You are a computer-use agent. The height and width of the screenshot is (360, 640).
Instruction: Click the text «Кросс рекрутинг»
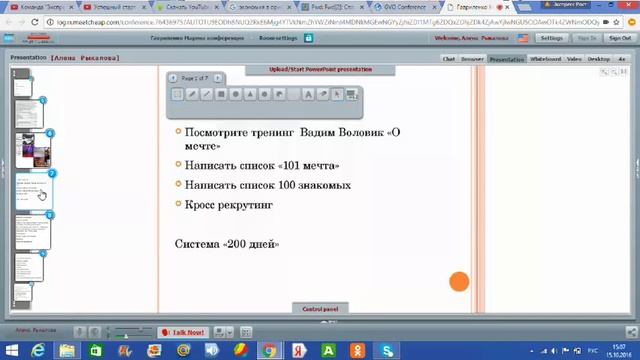[229, 204]
